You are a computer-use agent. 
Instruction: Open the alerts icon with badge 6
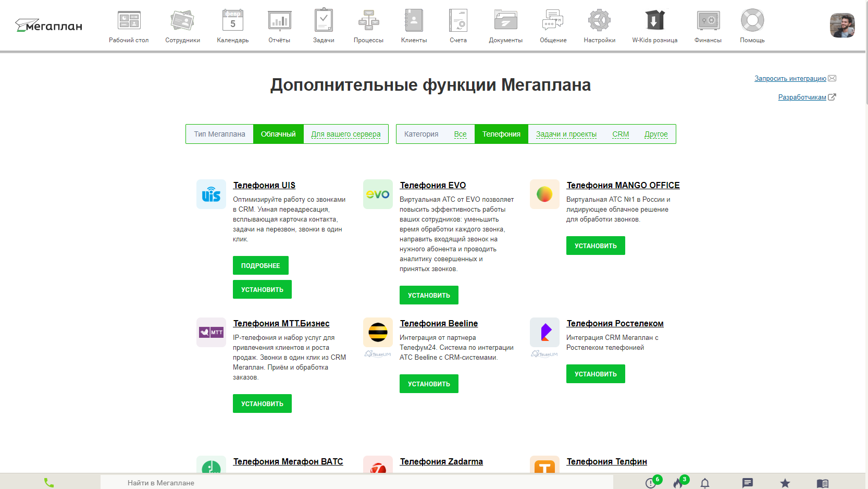coord(651,483)
